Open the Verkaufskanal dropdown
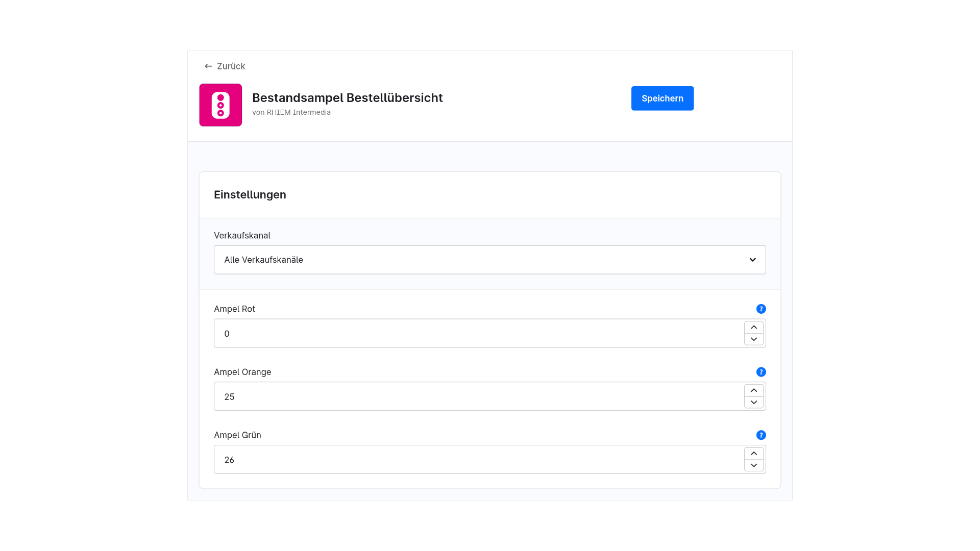The image size is (980, 551). [x=490, y=260]
